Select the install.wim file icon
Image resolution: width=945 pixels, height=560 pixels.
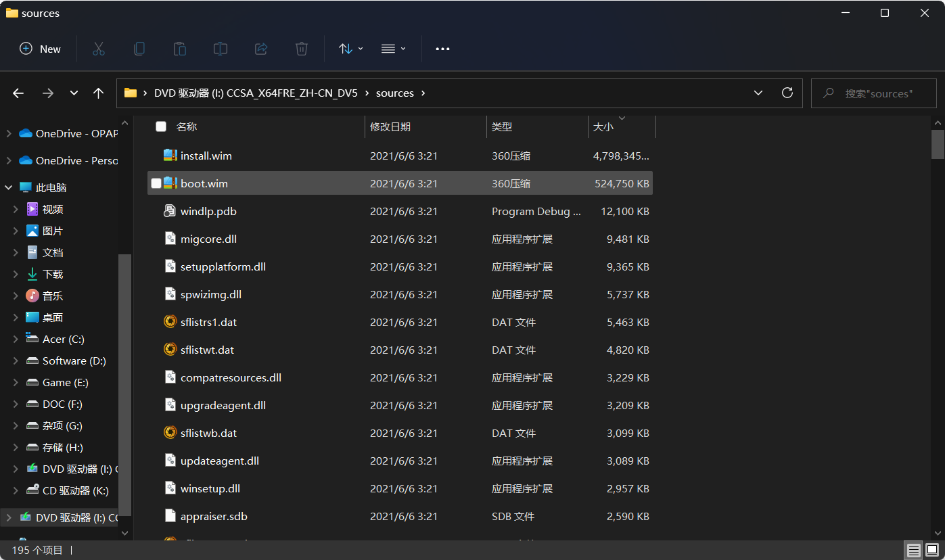(x=170, y=156)
